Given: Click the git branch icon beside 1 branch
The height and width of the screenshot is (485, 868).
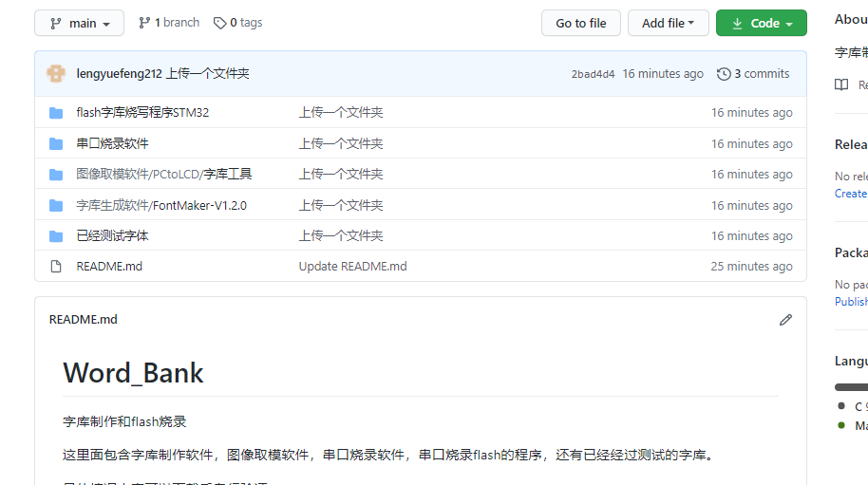Looking at the screenshot, I should [x=144, y=23].
